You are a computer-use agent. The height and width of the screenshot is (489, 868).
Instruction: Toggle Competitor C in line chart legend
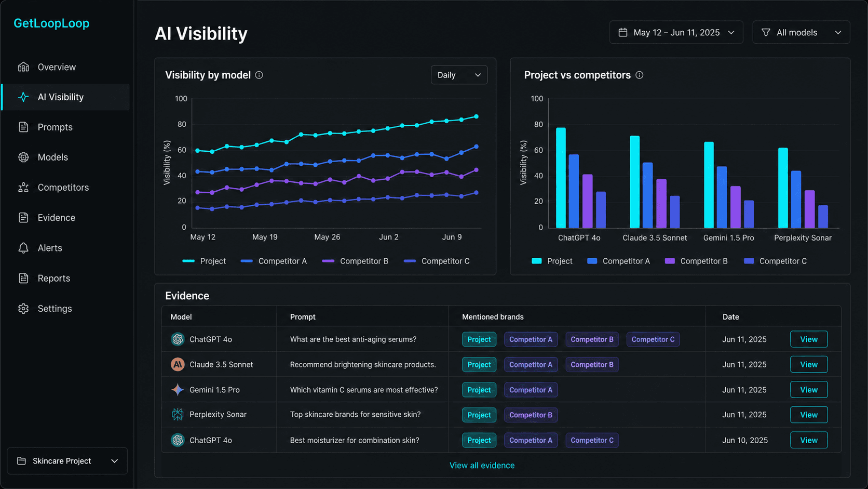437,261
